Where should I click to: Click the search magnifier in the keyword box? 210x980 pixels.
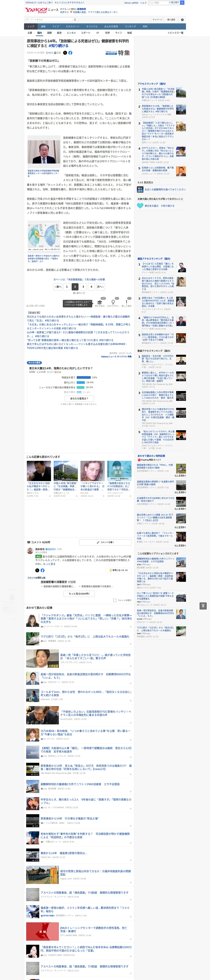point(75,20)
